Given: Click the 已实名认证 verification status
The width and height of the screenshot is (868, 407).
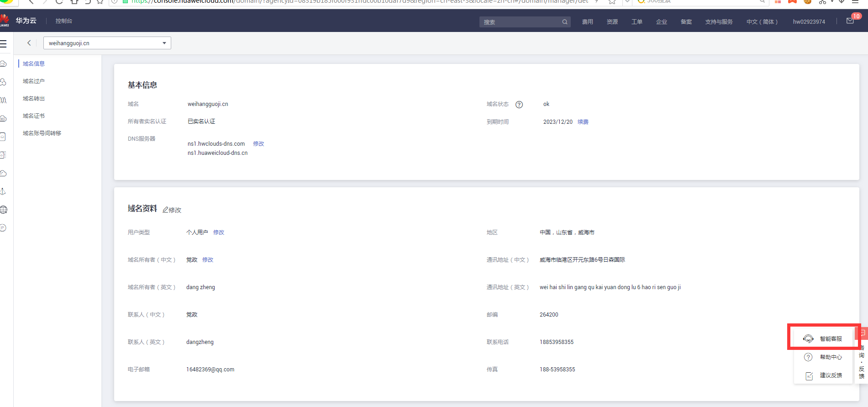Looking at the screenshot, I should [x=201, y=122].
